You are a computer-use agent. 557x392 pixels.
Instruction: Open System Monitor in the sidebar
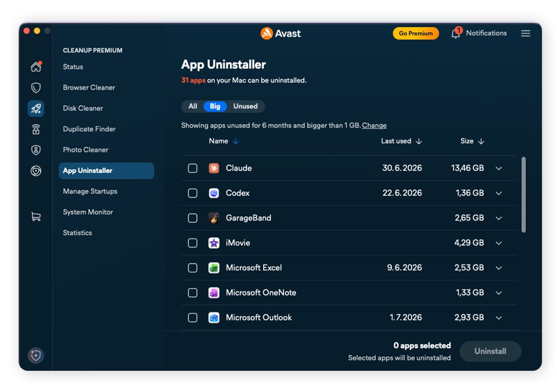pos(88,212)
